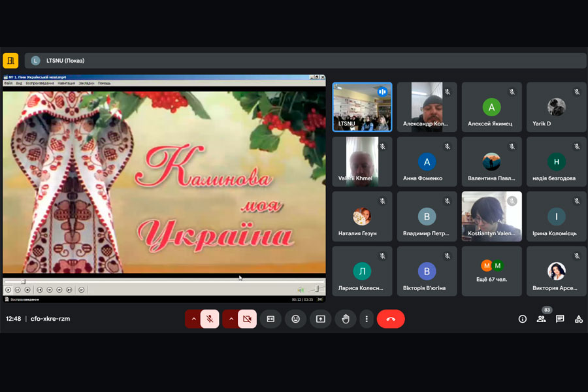Expand audio settings arrow next to microphone
588x392 pixels.
pos(193,319)
